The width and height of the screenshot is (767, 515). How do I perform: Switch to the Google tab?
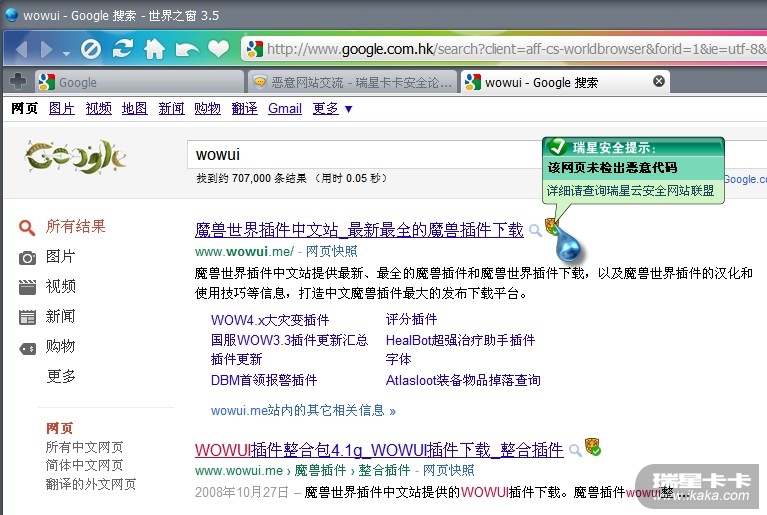[139, 82]
